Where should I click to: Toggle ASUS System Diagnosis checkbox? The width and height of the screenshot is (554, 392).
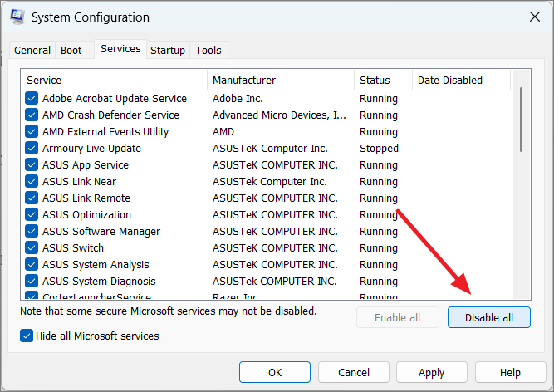click(32, 281)
